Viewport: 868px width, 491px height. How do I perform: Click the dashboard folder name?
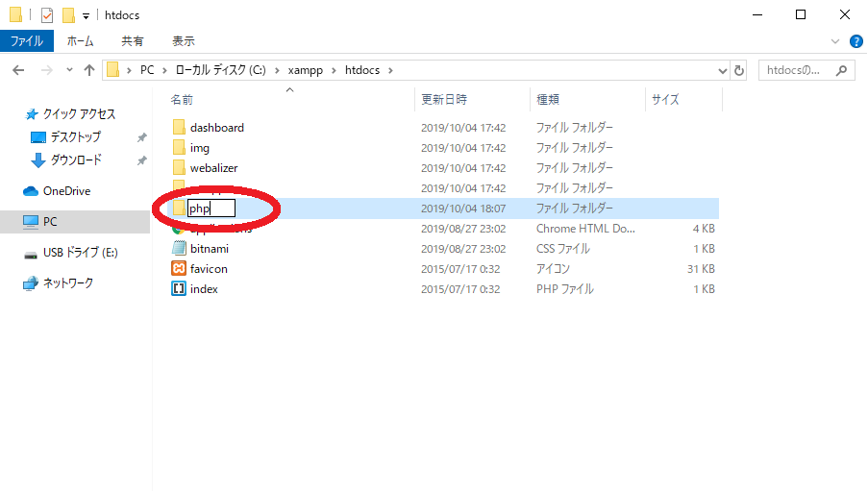pos(217,128)
